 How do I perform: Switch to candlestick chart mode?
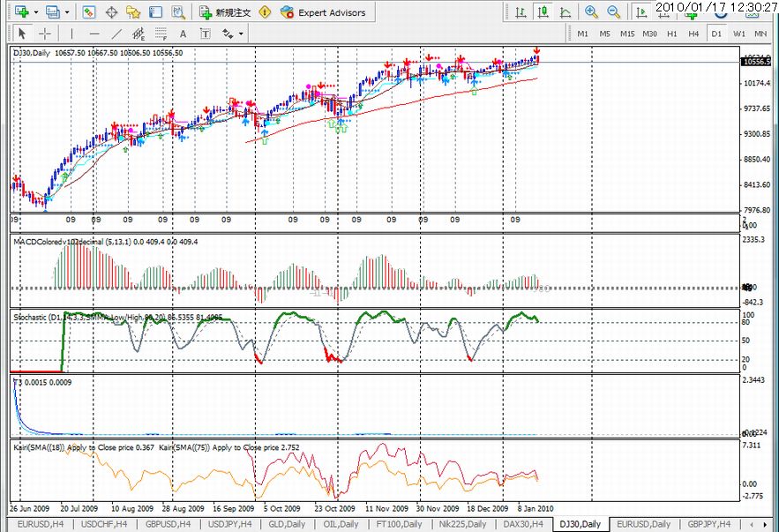coord(543,12)
